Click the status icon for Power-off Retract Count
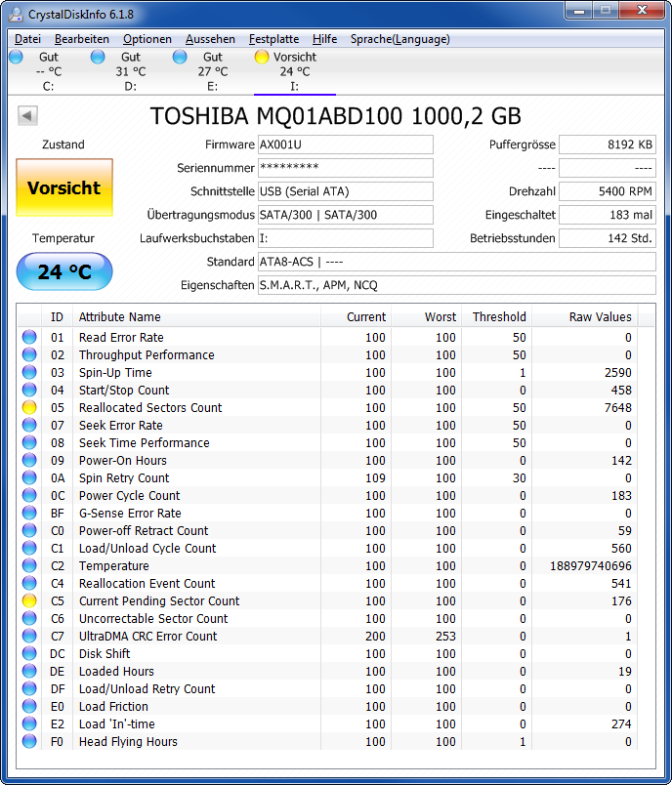The image size is (672, 785). tap(29, 530)
